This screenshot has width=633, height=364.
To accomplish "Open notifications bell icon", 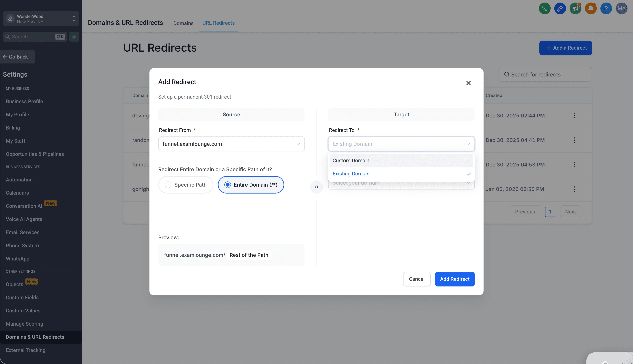I will 591,8.
